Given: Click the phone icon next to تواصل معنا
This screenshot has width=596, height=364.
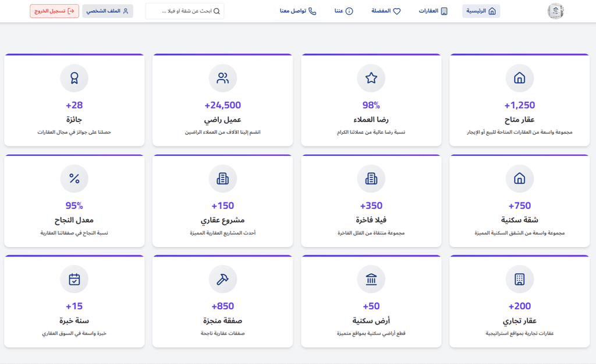Looking at the screenshot, I should (313, 11).
